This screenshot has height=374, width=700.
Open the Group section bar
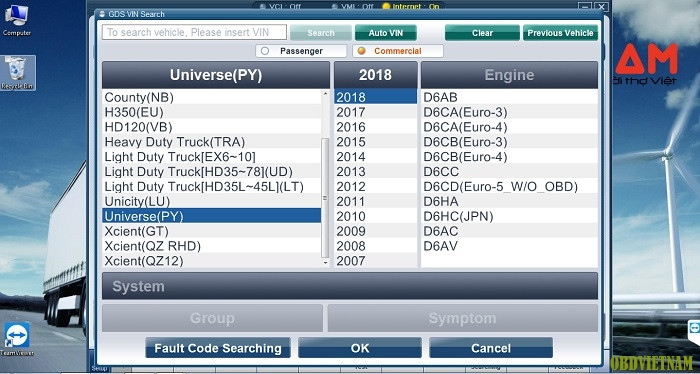[x=212, y=318]
